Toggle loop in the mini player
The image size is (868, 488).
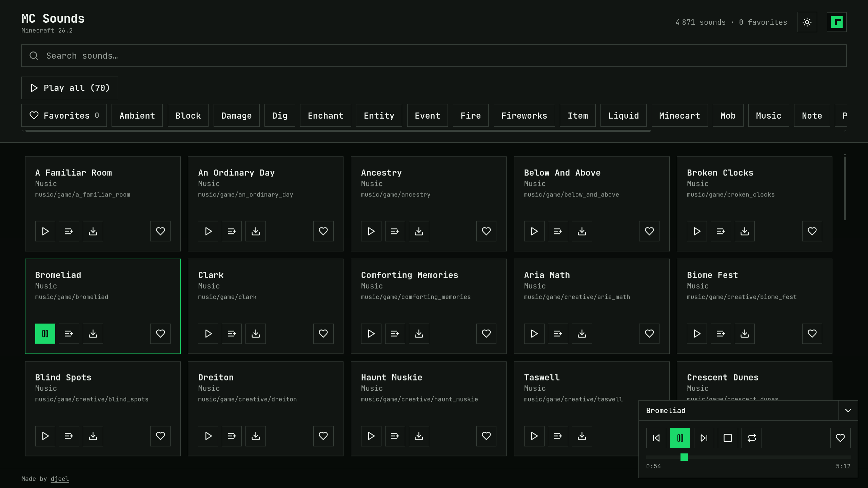[x=751, y=438]
